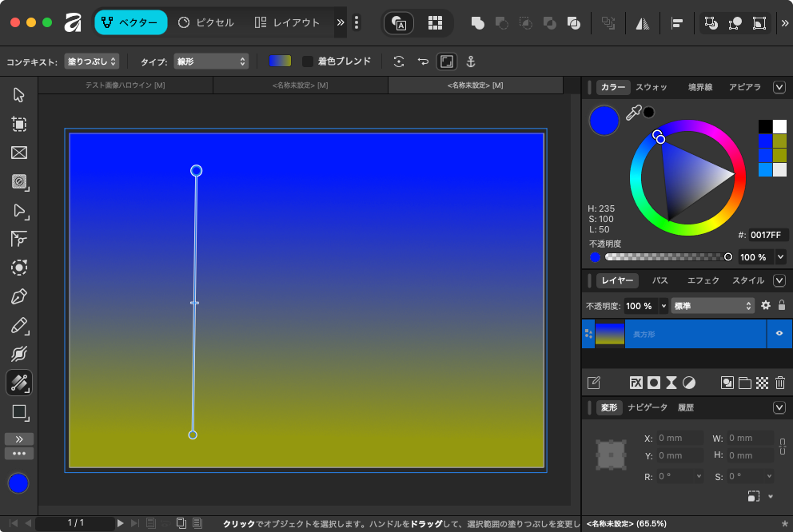Click the hex color field 0017FF

point(766,235)
